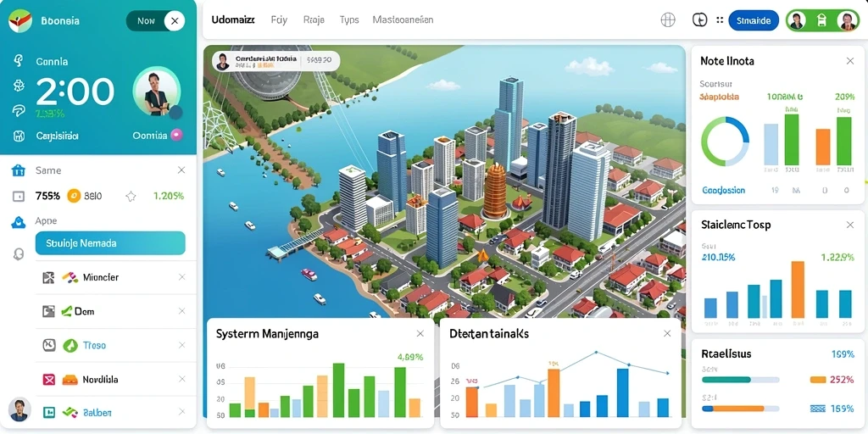Click the green Treso list icon
868x434 pixels.
70,346
